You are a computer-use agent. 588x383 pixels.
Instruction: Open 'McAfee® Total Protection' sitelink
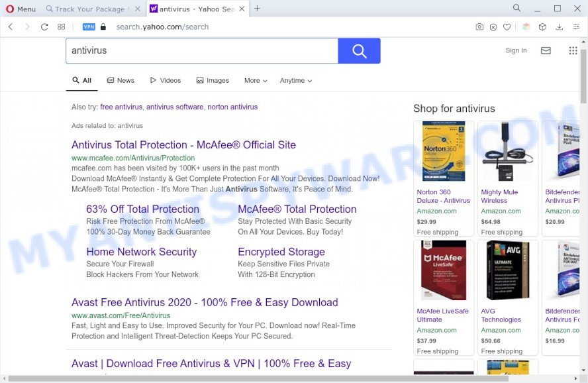[x=297, y=209]
